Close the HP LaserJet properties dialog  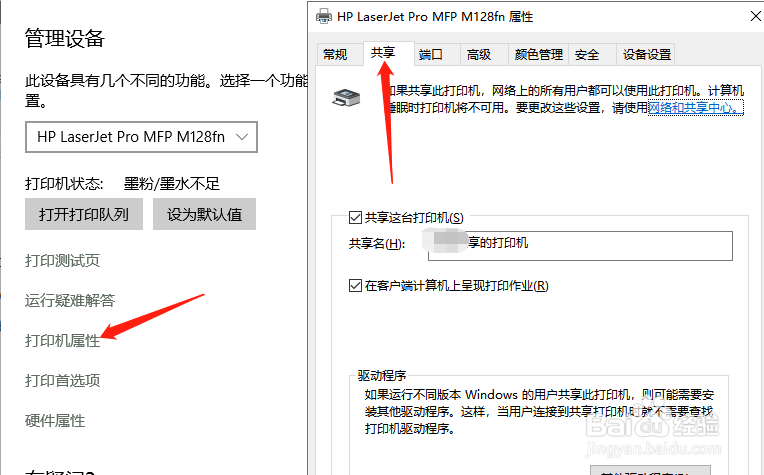(x=755, y=16)
